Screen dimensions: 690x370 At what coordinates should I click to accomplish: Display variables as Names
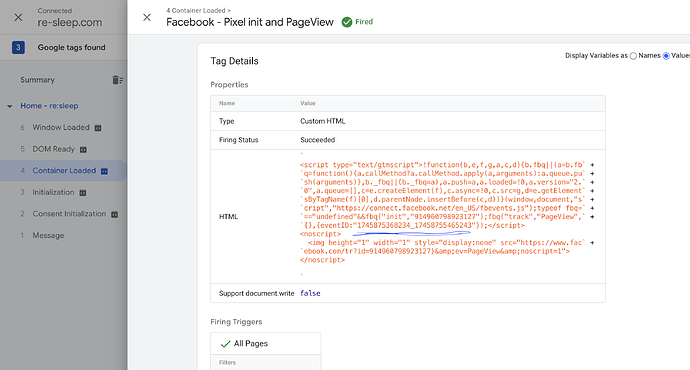pos(633,56)
